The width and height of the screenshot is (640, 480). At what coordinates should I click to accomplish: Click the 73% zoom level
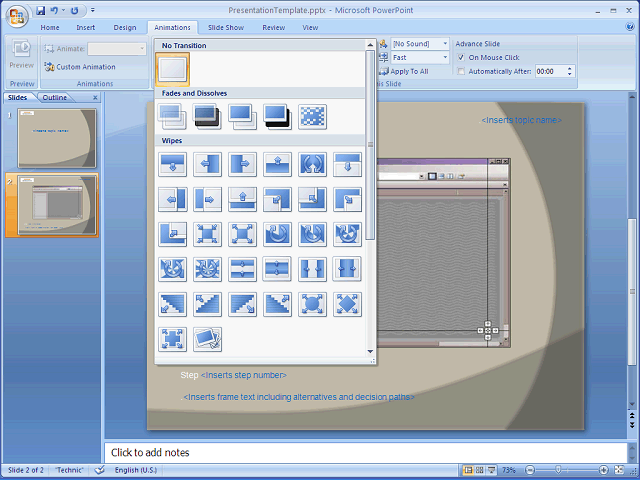[509, 470]
